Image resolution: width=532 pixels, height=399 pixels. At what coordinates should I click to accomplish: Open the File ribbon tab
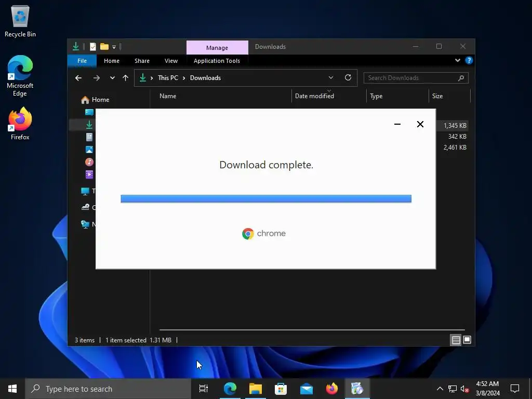(x=82, y=61)
